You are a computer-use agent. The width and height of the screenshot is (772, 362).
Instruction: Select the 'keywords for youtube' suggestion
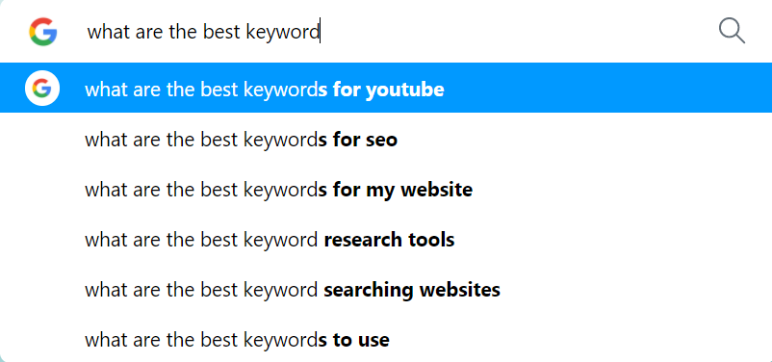(386, 88)
